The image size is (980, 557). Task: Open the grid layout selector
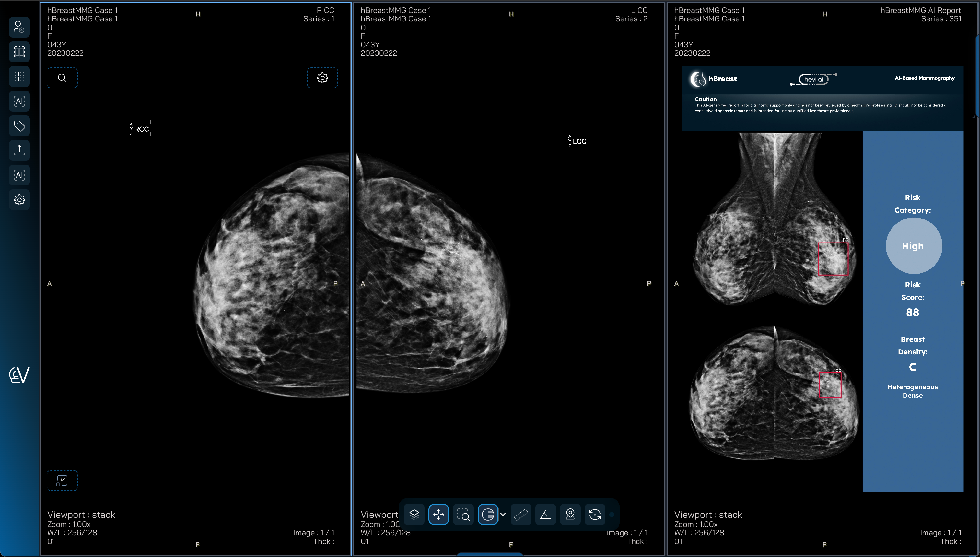point(19,77)
